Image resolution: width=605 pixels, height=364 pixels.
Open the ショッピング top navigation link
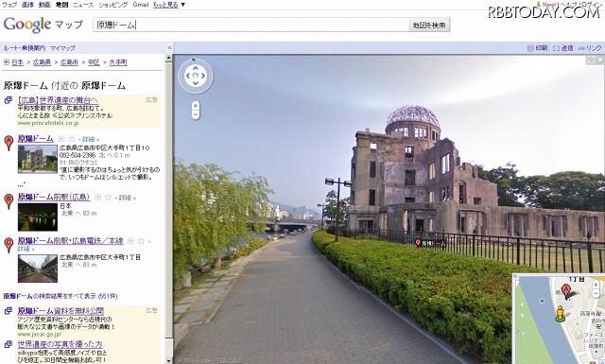(112, 5)
